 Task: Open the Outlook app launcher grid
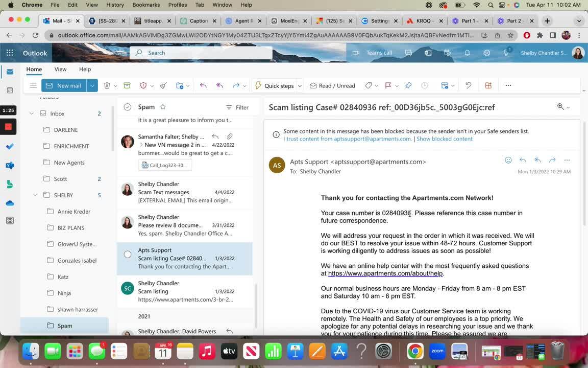pos(10,53)
